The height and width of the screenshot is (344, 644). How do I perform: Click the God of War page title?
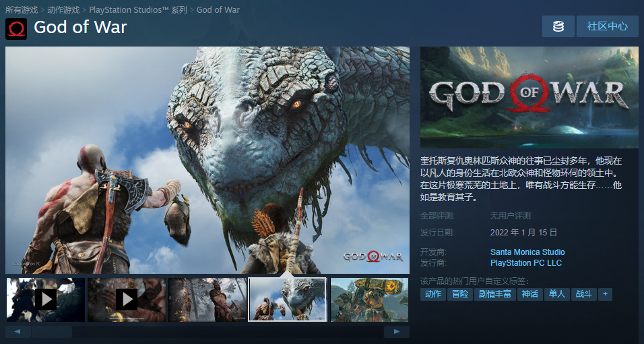coord(81,27)
